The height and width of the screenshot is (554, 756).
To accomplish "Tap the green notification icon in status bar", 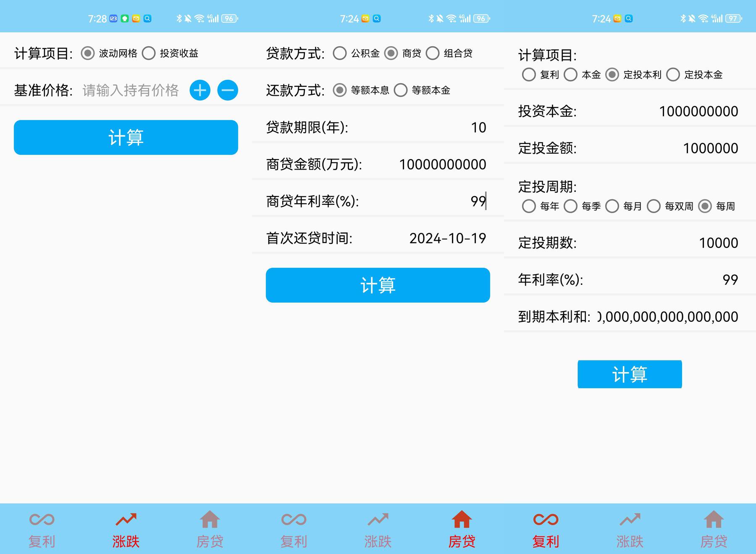I will (125, 18).
